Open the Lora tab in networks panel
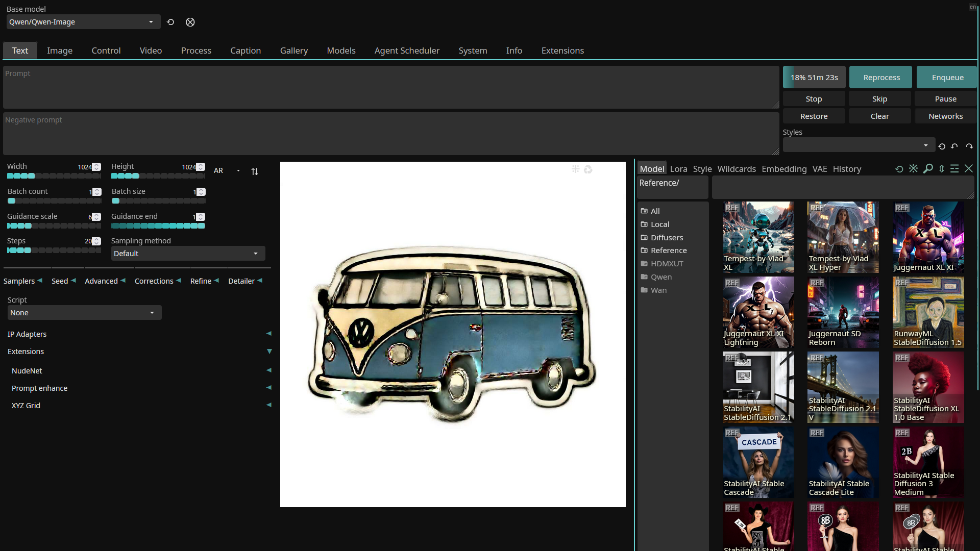This screenshot has height=551, width=980. 678,169
